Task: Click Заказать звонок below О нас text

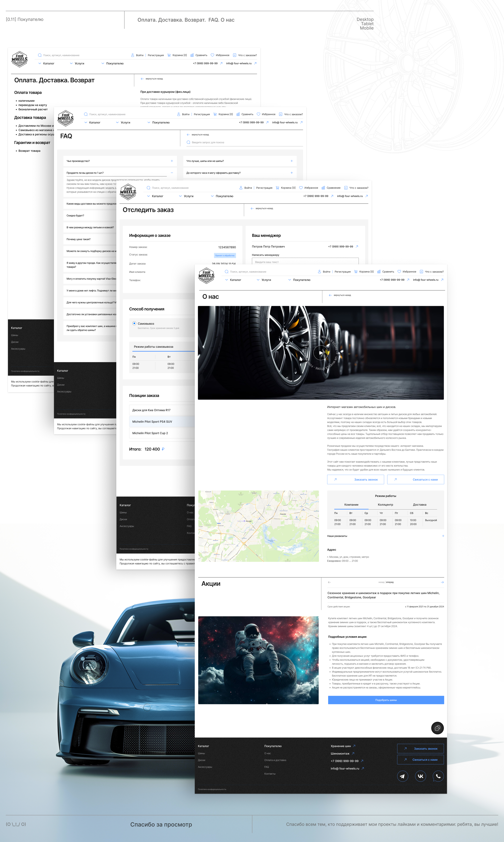Action: pyautogui.click(x=355, y=480)
